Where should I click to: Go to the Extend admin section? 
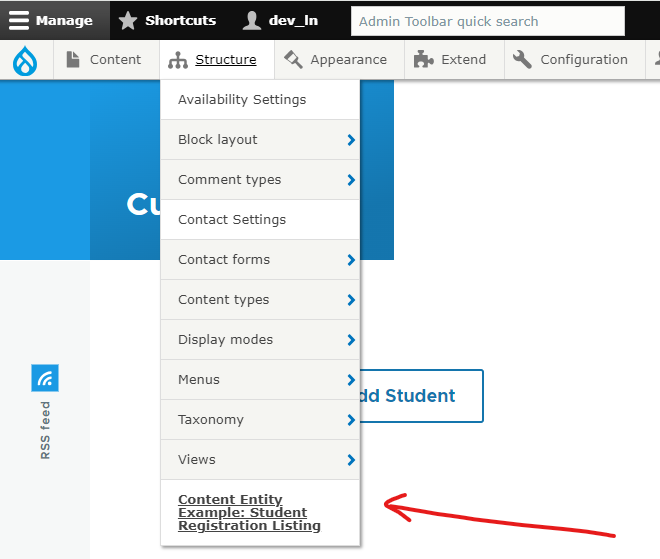[463, 59]
